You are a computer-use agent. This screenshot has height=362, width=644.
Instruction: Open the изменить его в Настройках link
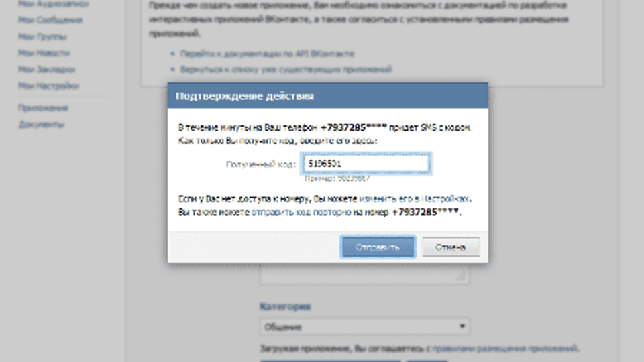(415, 199)
